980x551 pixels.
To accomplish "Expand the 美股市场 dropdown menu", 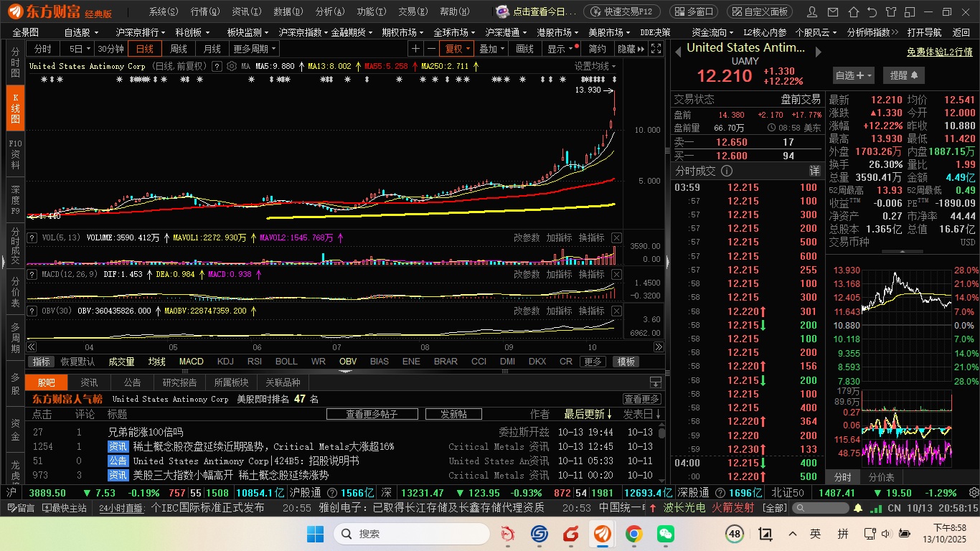I will coord(609,32).
